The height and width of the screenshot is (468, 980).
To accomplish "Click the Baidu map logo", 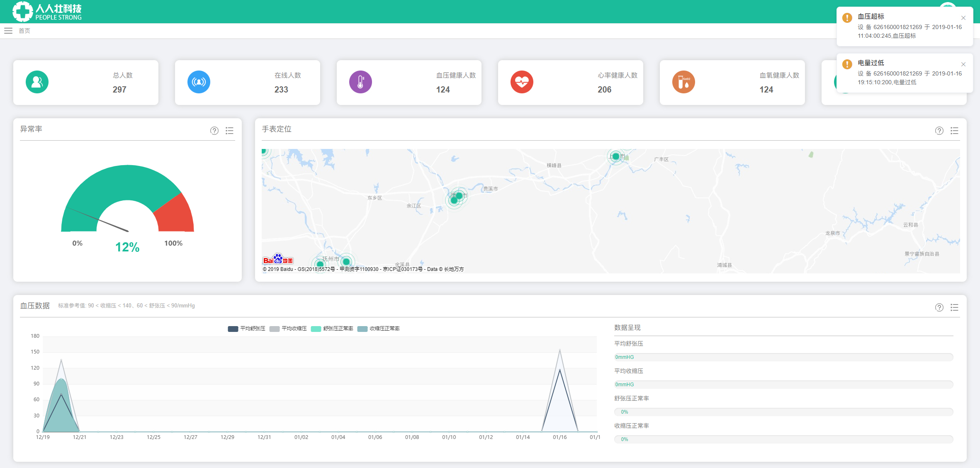I will 278,259.
